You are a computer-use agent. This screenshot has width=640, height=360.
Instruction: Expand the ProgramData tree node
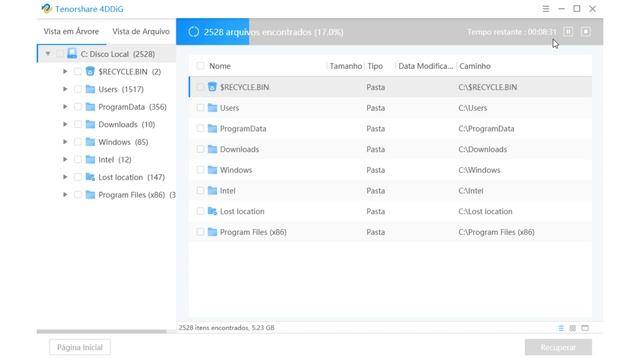coord(65,107)
